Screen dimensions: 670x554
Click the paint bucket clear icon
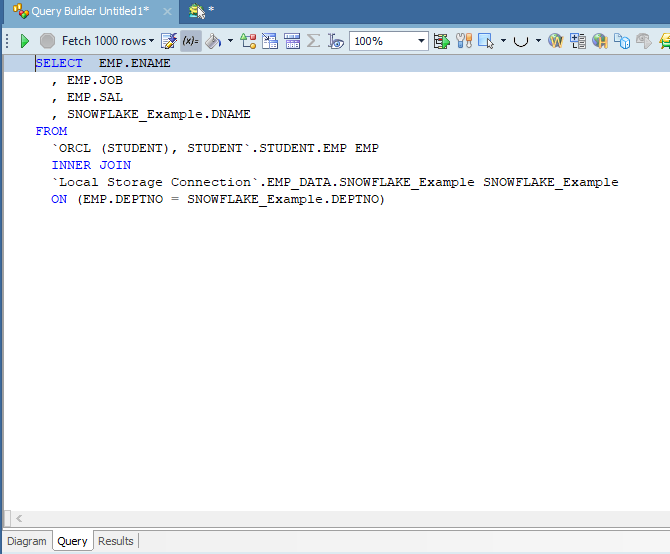tap(213, 41)
